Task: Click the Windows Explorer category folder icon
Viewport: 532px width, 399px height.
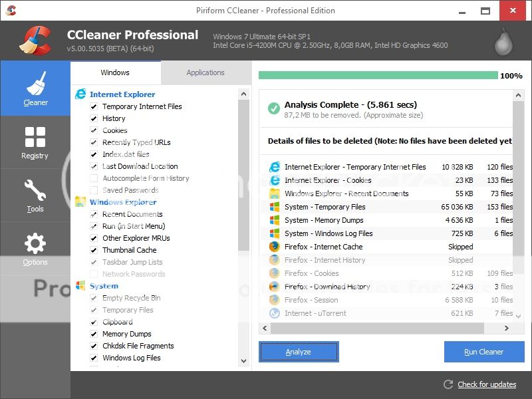Action: coord(80,201)
